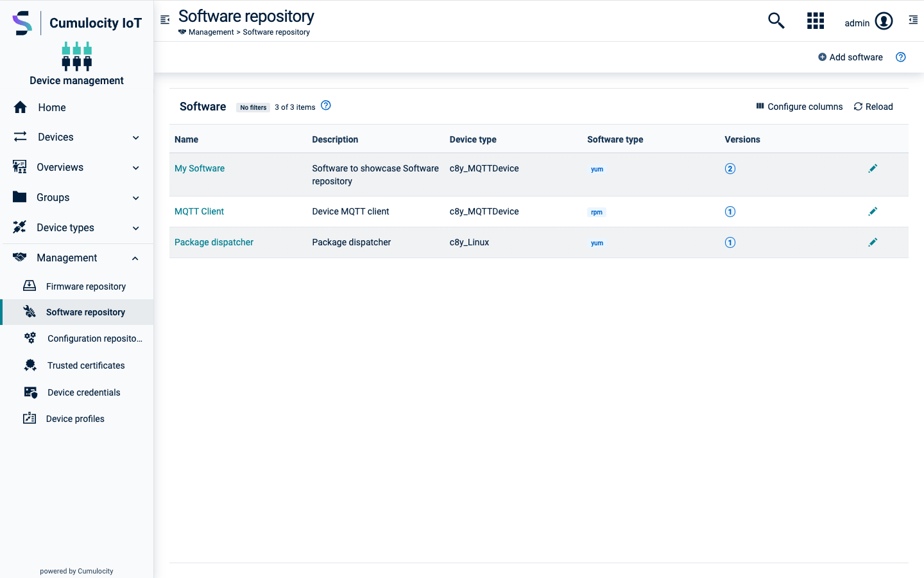Click the Software repository tools icon
This screenshot has width=924, height=578.
tap(30, 311)
